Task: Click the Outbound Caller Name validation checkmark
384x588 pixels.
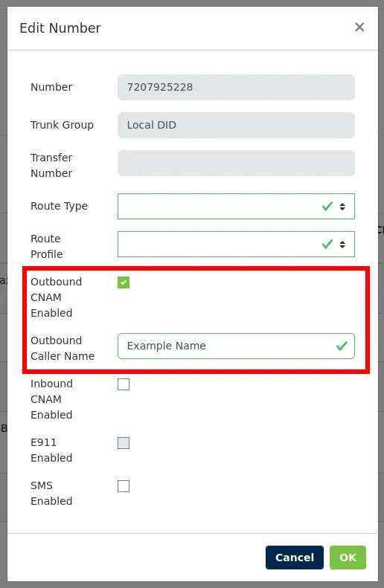Action: tap(342, 346)
